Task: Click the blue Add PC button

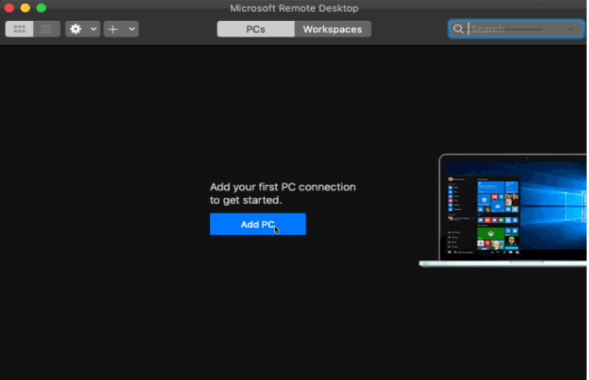Action: (258, 224)
